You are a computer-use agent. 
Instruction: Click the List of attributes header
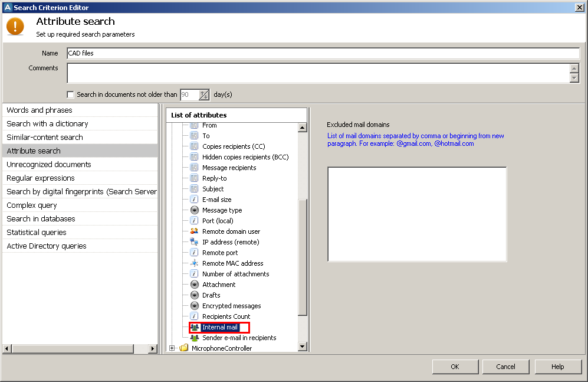236,115
